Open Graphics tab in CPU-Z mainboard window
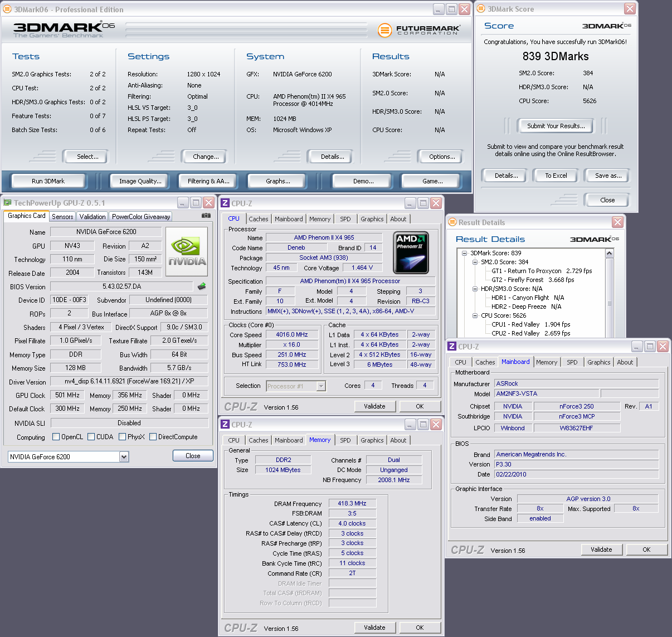 (x=599, y=362)
